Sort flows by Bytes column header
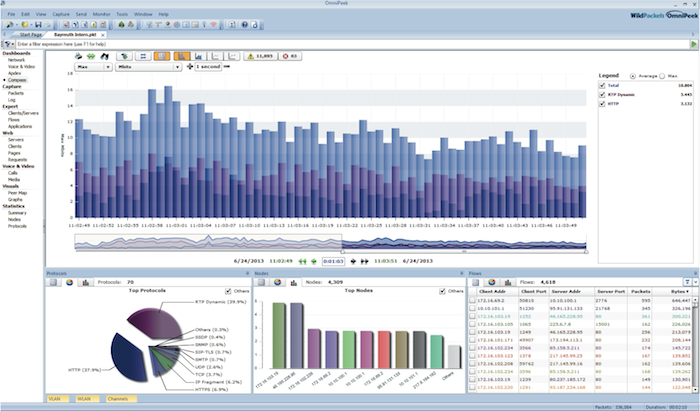The width and height of the screenshot is (700, 411). [672, 291]
